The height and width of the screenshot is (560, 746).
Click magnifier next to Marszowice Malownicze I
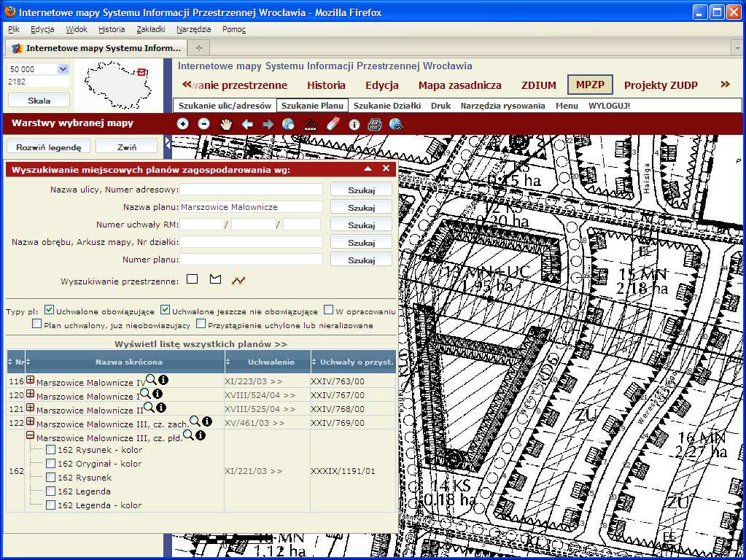tap(146, 393)
